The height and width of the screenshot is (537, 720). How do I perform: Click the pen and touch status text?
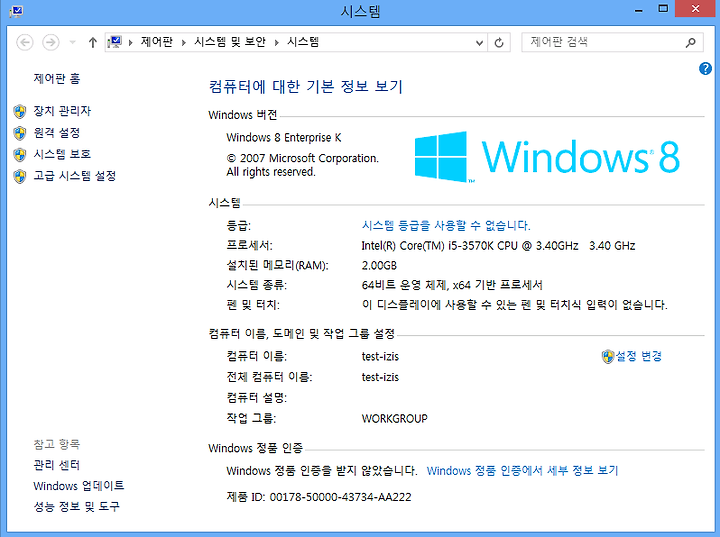(514, 305)
